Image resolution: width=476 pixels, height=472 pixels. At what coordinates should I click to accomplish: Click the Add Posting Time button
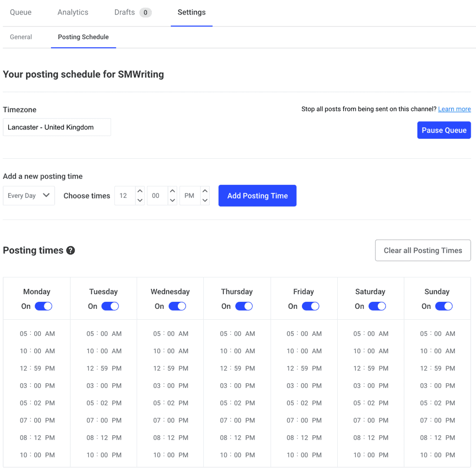click(x=258, y=196)
